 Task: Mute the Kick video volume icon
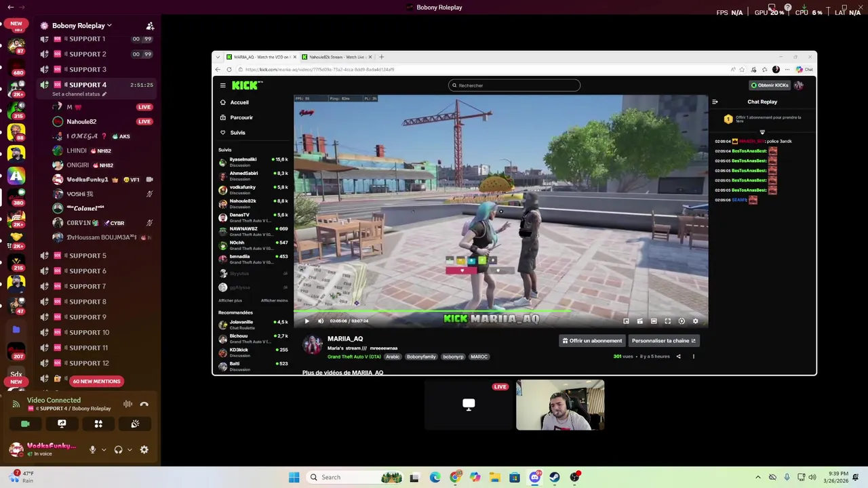click(x=321, y=321)
